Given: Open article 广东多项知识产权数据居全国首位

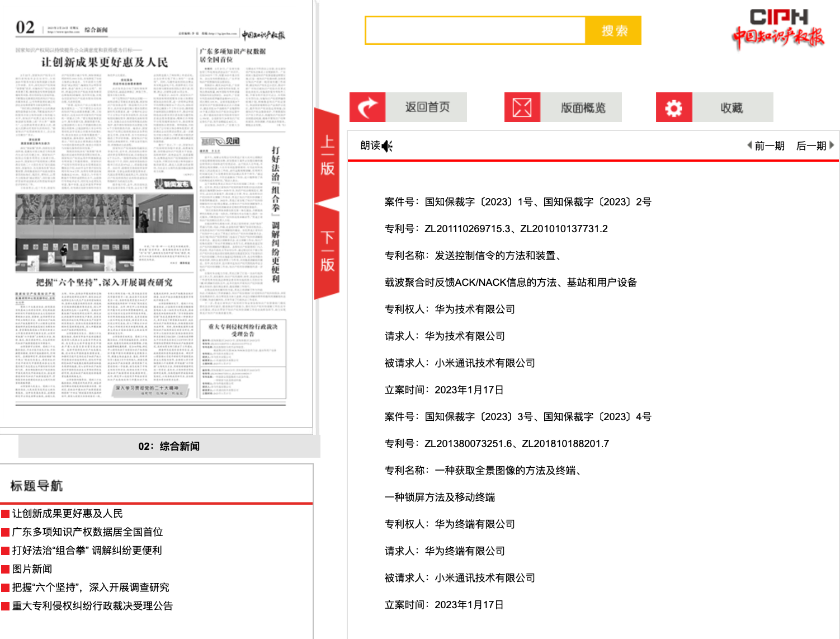Looking at the screenshot, I should point(87,532).
